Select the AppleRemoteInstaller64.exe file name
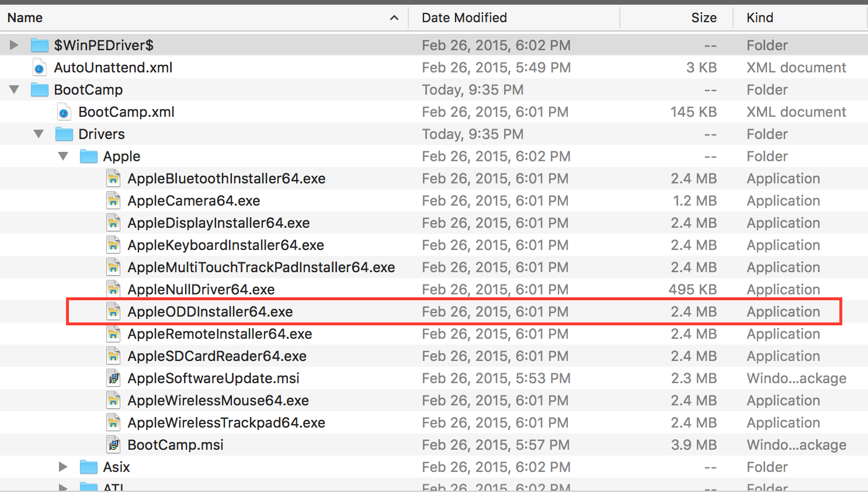 pos(220,334)
